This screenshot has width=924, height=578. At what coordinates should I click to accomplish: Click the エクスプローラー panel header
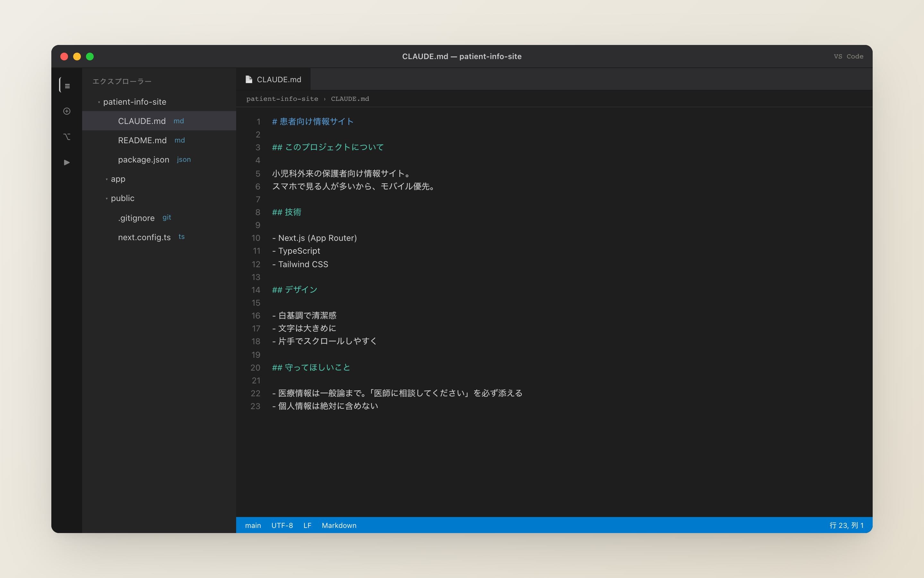click(122, 82)
